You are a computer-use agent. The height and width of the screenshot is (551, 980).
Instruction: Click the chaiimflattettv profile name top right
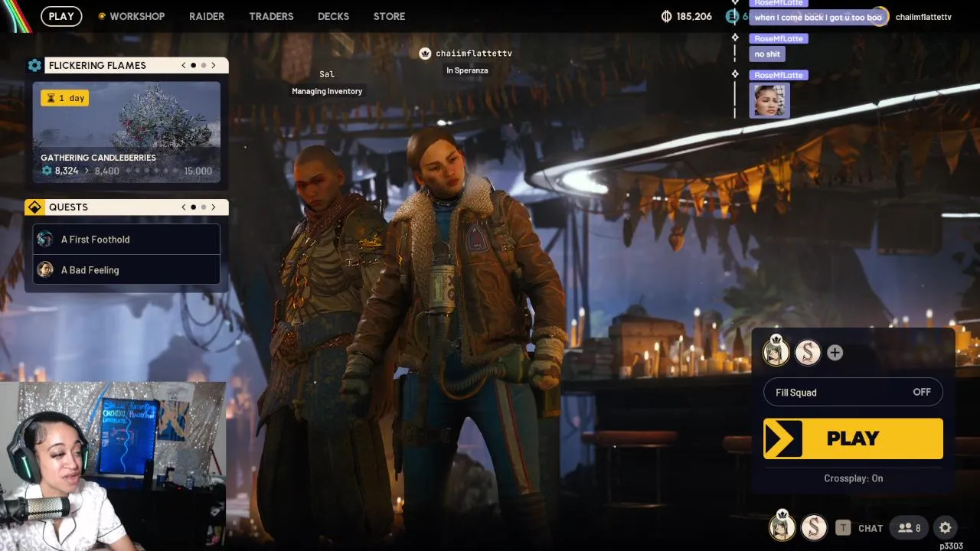coord(923,17)
